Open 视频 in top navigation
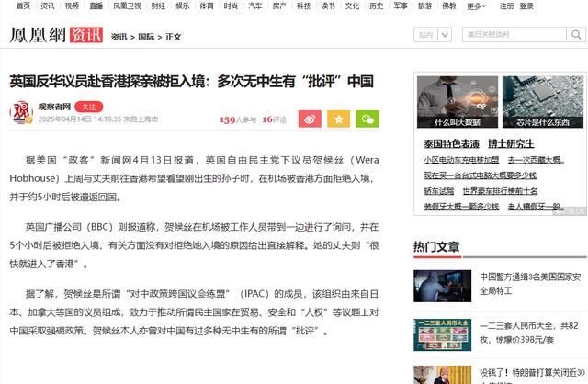The height and width of the screenshot is (384, 588). 72,6
